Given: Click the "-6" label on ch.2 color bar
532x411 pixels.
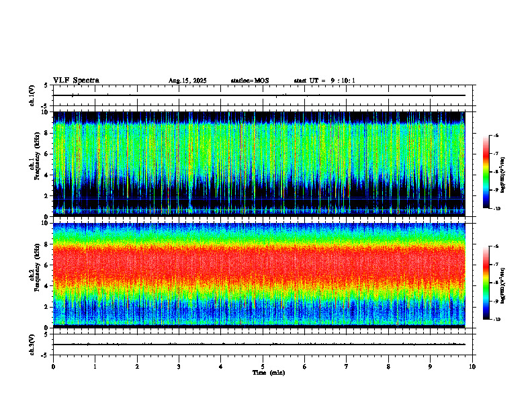Looking at the screenshot, I should point(496,246).
